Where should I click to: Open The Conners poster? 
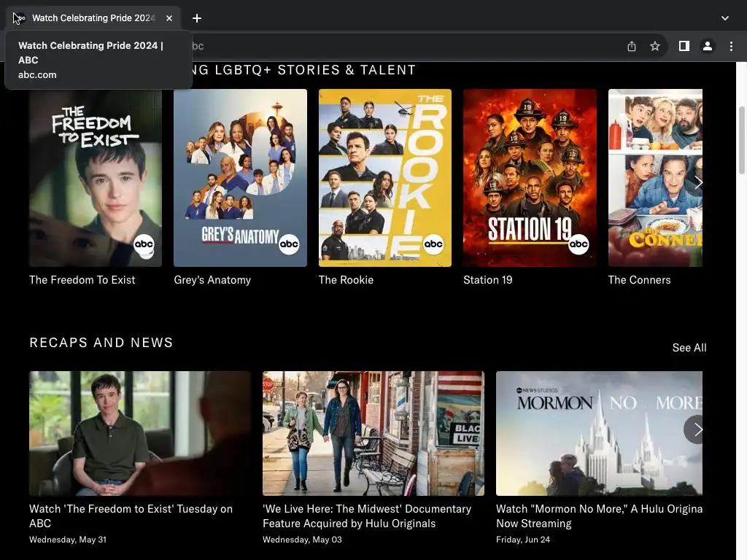(655, 178)
